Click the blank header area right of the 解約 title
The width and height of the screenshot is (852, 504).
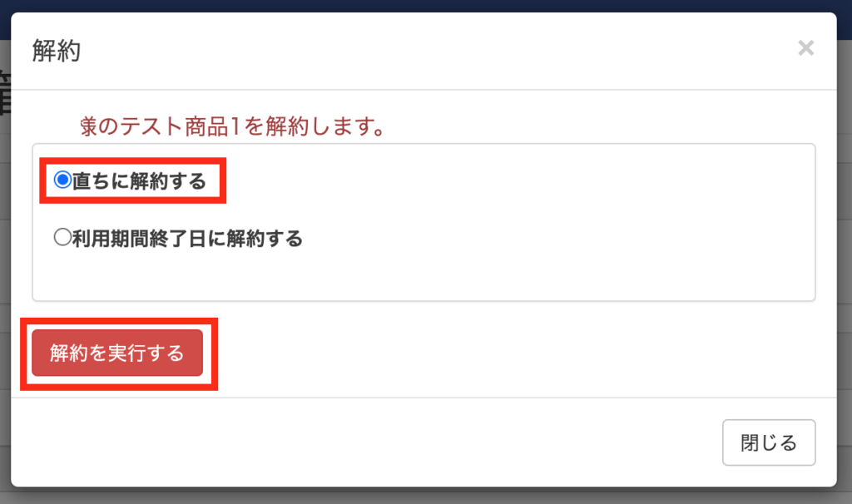[434, 51]
